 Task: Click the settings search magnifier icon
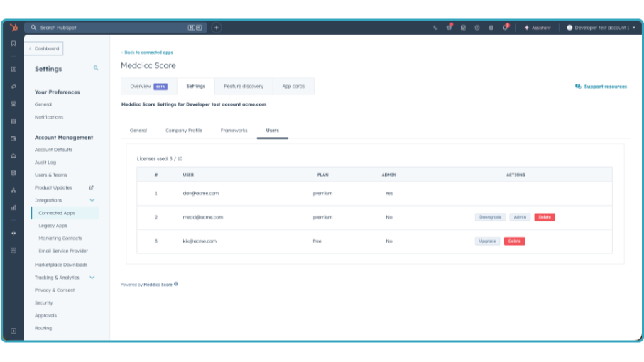(97, 68)
